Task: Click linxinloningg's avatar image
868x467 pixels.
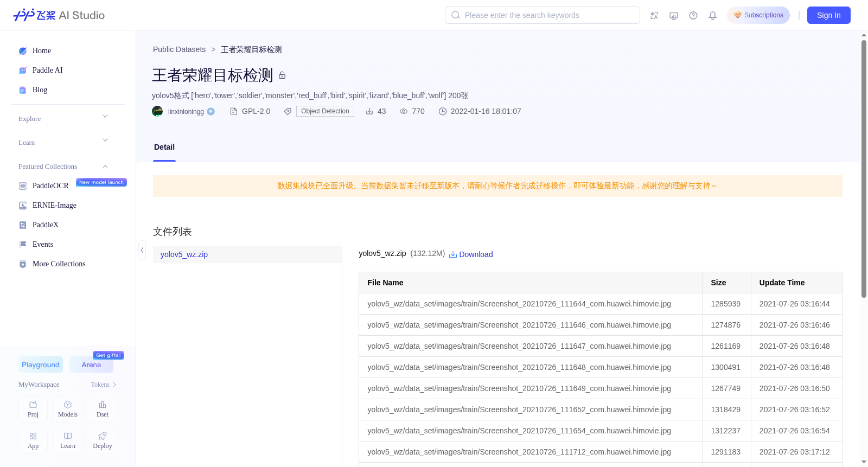Action: [157, 111]
